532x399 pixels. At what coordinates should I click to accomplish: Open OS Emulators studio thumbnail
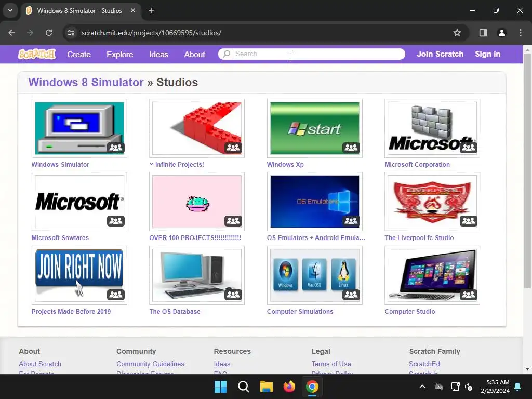(314, 202)
